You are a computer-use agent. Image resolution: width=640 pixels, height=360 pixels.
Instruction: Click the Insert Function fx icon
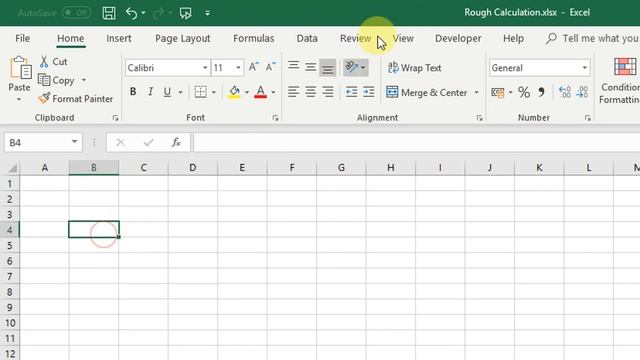point(176,142)
